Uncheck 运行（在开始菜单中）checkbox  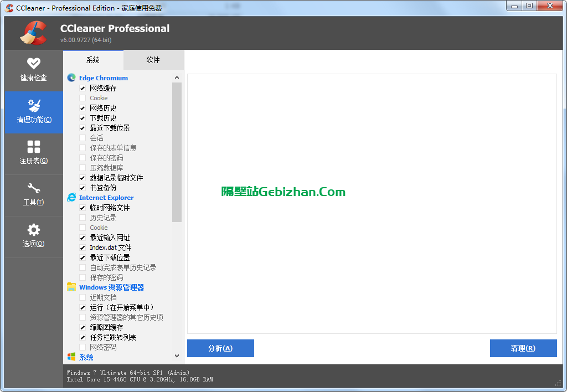(83, 307)
